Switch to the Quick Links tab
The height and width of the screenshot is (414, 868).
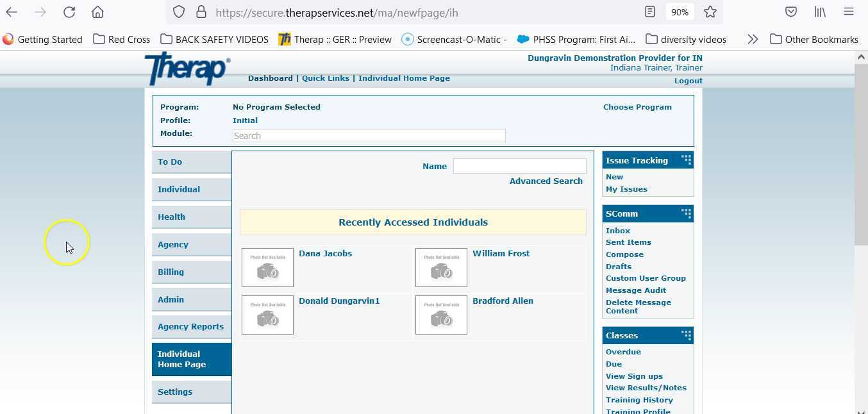326,78
